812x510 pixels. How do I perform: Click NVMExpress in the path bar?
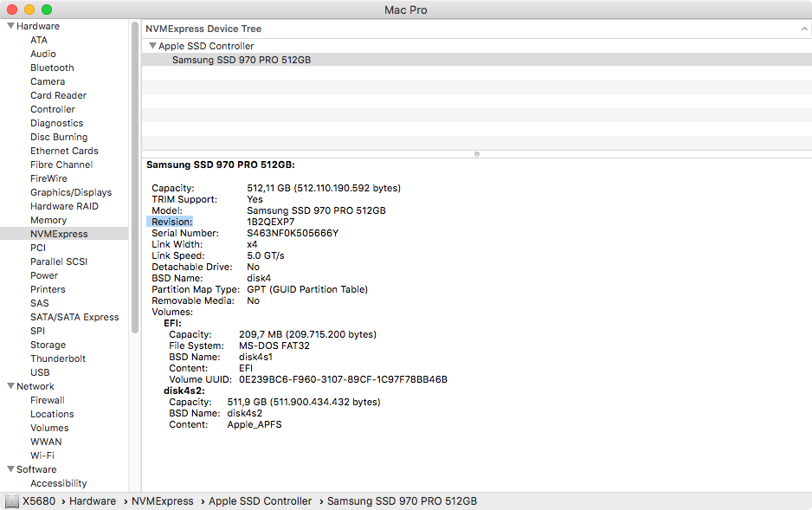162,501
